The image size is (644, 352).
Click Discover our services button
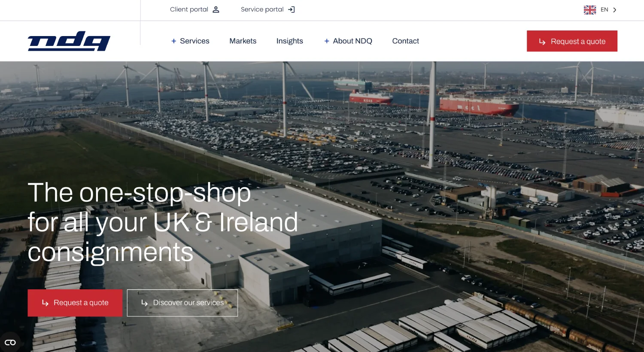[x=182, y=303]
